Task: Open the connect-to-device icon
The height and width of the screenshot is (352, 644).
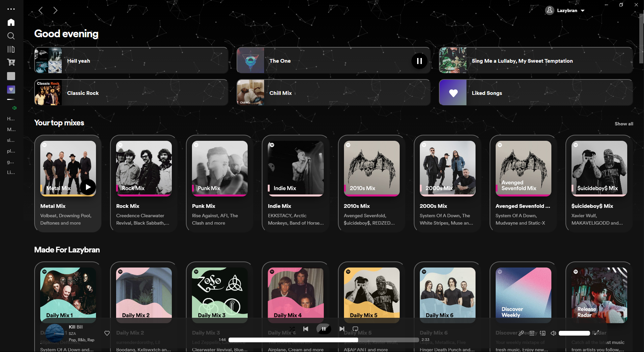Action: pyautogui.click(x=543, y=333)
